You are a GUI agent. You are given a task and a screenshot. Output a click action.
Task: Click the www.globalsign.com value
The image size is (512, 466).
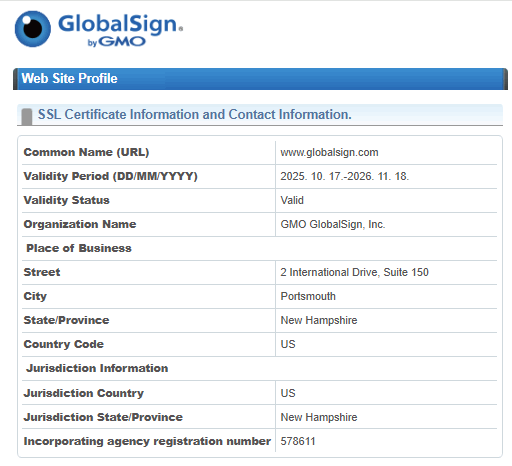pos(329,152)
